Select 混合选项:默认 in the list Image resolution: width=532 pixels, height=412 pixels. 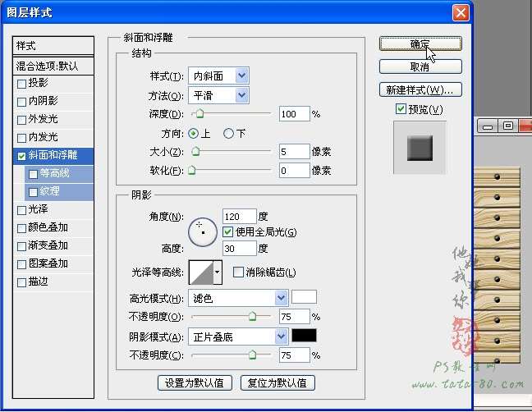pos(53,66)
